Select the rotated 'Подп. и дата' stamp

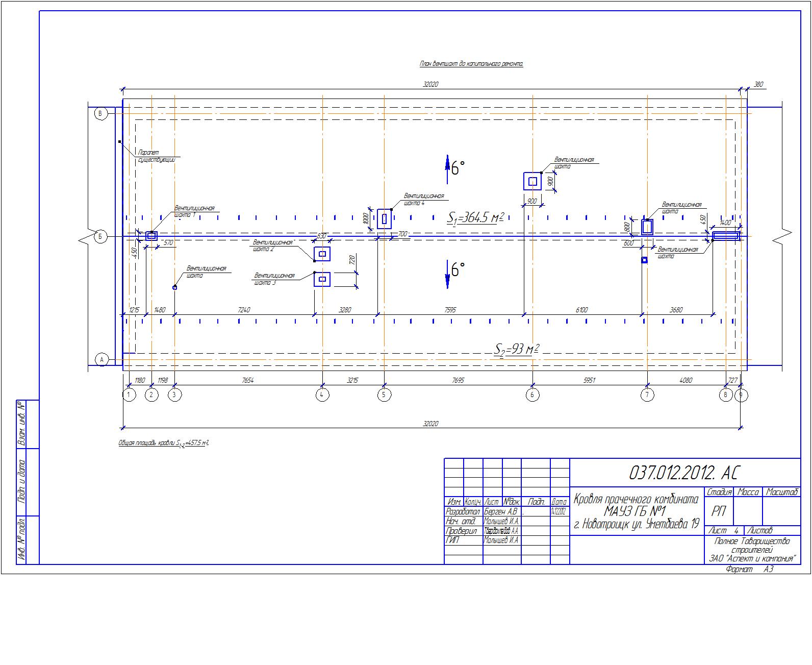[21, 482]
